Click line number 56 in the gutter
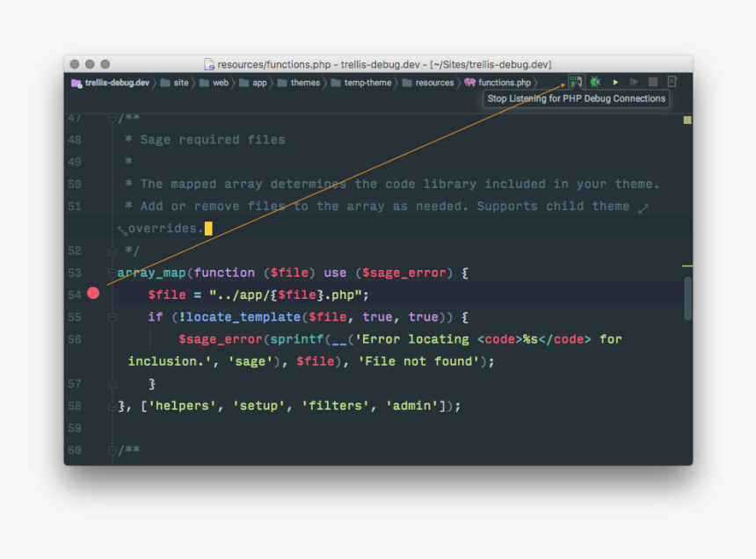The height and width of the screenshot is (559, 756). [x=75, y=339]
